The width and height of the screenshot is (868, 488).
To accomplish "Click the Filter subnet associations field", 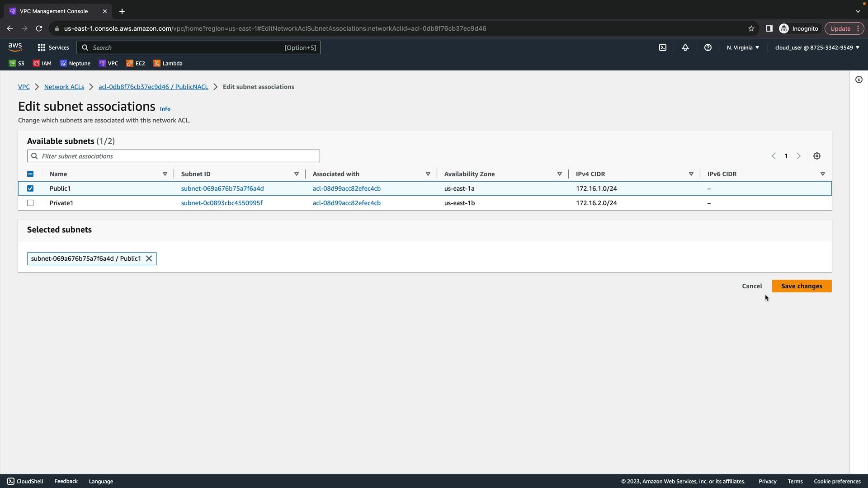I will [x=174, y=156].
